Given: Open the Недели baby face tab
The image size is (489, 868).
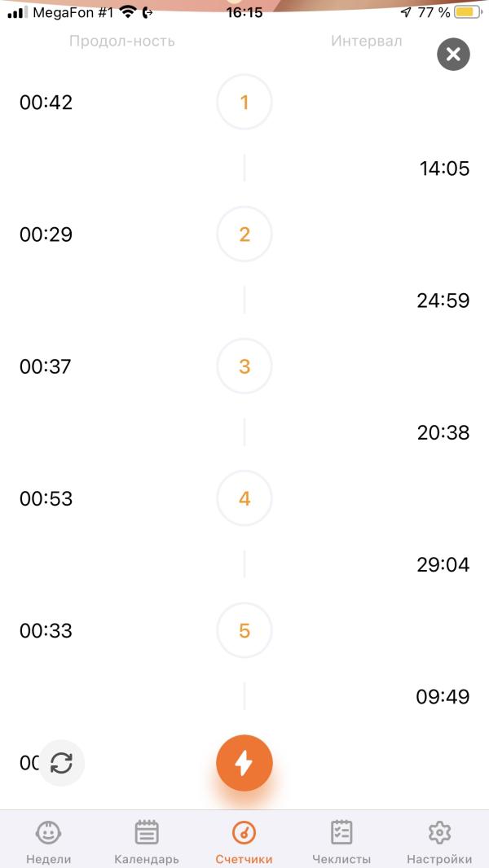Looking at the screenshot, I should pyautogui.click(x=49, y=843).
